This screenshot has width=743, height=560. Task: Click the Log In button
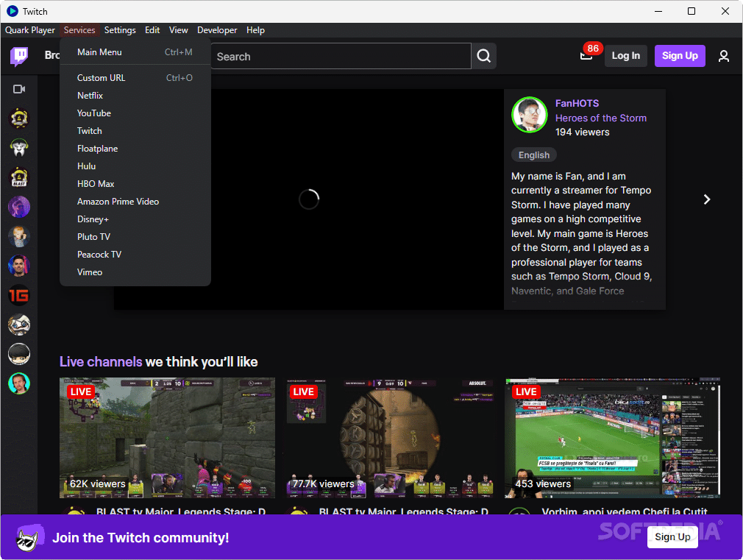pos(625,56)
